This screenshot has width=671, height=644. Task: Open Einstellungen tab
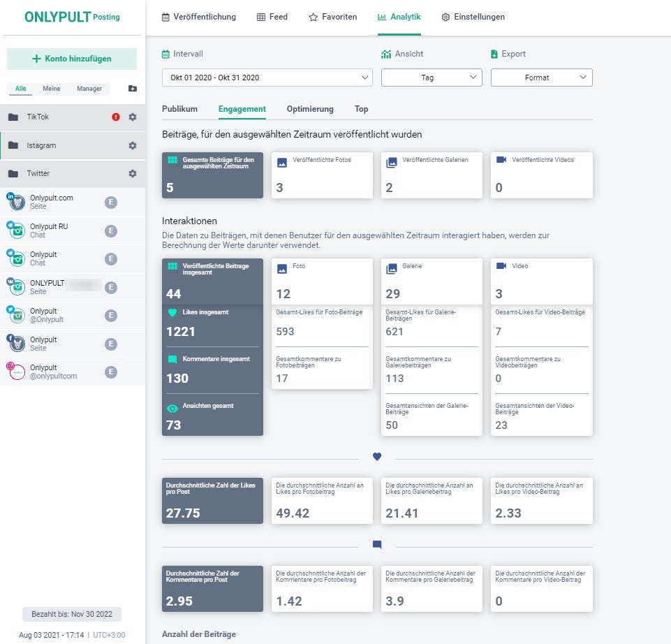(473, 17)
